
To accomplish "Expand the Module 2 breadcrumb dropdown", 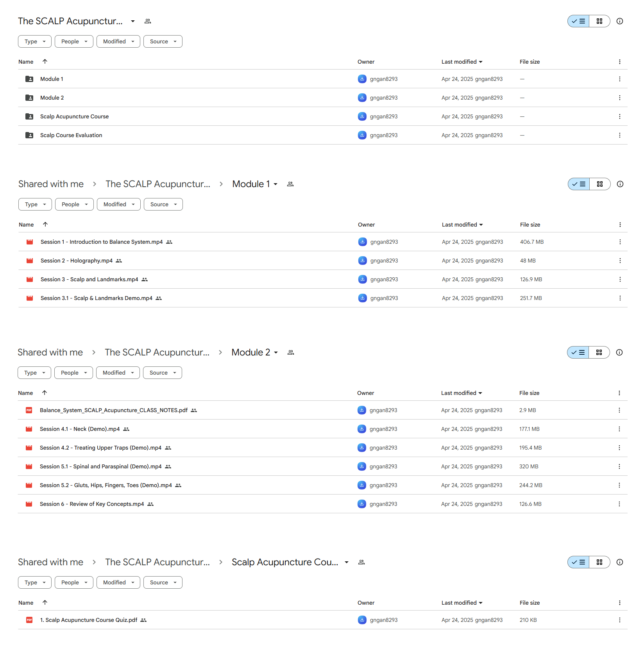I will point(276,352).
